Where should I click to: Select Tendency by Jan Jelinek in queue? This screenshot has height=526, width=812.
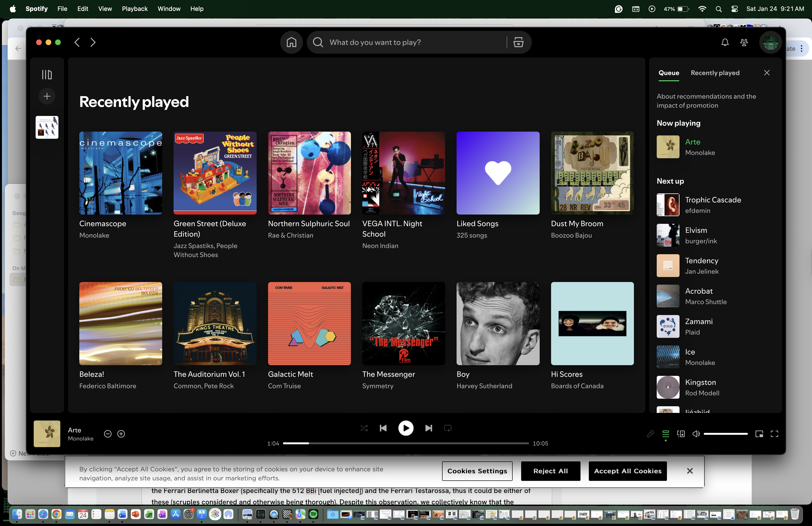click(715, 265)
